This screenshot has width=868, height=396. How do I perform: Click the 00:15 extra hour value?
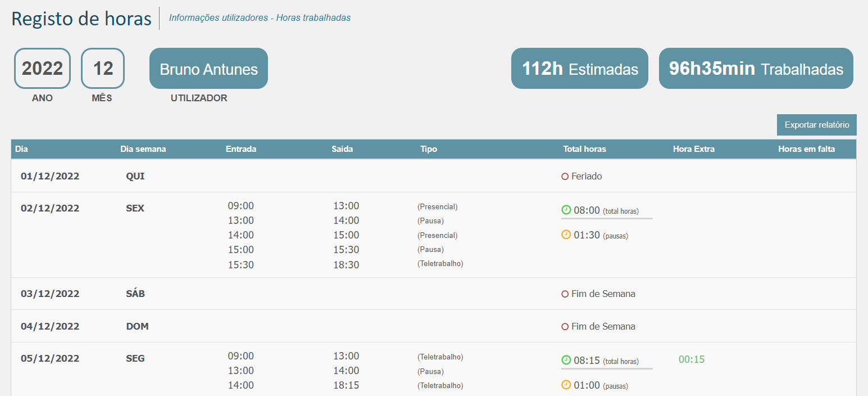pyautogui.click(x=691, y=359)
